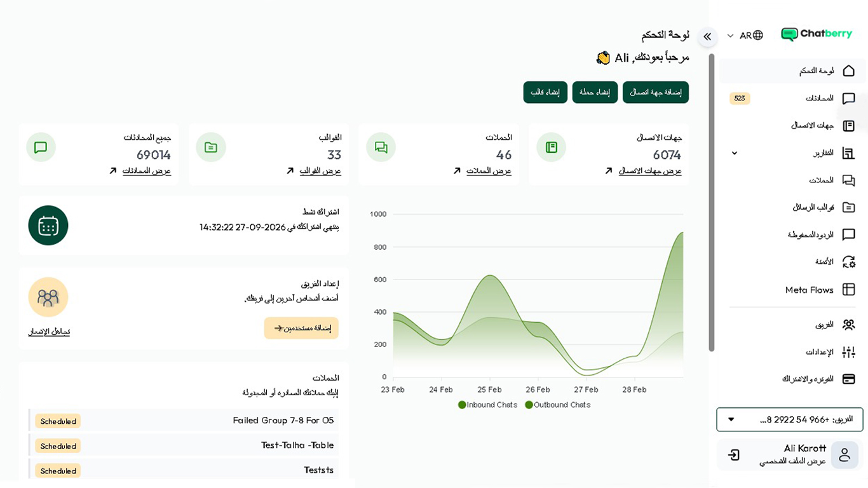Open the team phone number dropdown
Viewport: 868px width, 488px height.
pyautogui.click(x=789, y=419)
